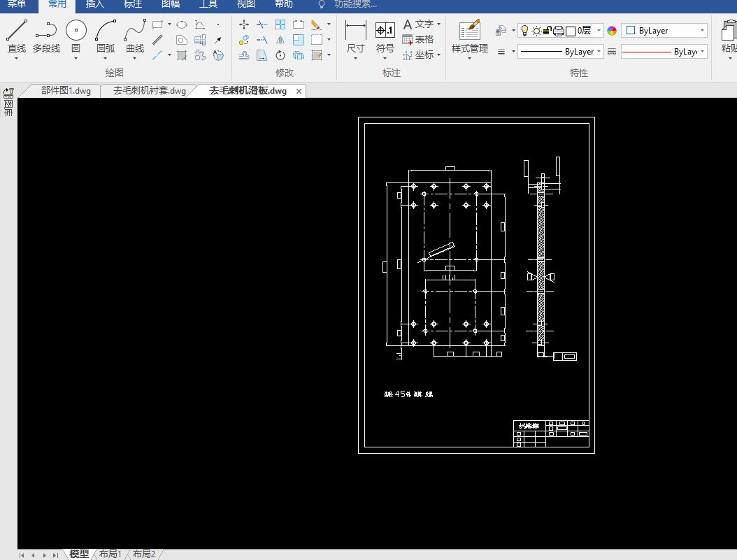Image resolution: width=737 pixels, height=560 pixels.
Task: Expand the 直线 dropdown arrow
Action: tap(17, 59)
